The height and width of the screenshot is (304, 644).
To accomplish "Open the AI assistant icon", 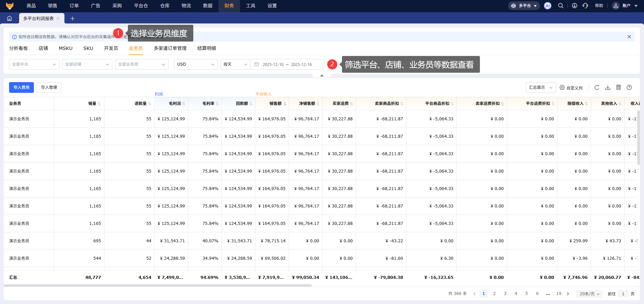I will click(x=547, y=6).
